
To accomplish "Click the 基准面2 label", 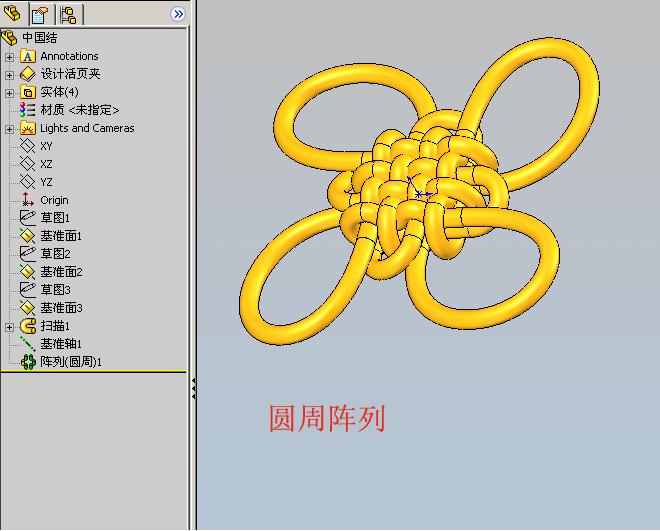I will pos(61,272).
